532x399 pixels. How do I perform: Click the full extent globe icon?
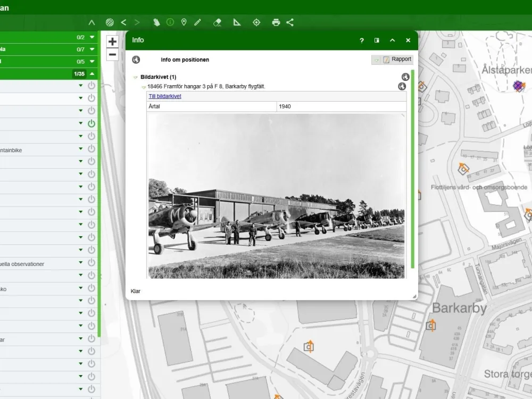click(x=110, y=22)
